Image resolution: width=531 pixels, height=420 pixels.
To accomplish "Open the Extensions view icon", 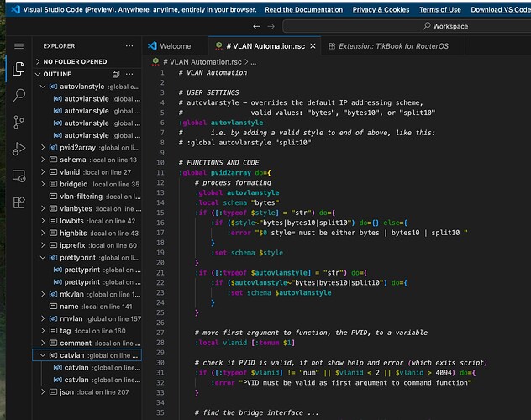I will (x=18, y=202).
